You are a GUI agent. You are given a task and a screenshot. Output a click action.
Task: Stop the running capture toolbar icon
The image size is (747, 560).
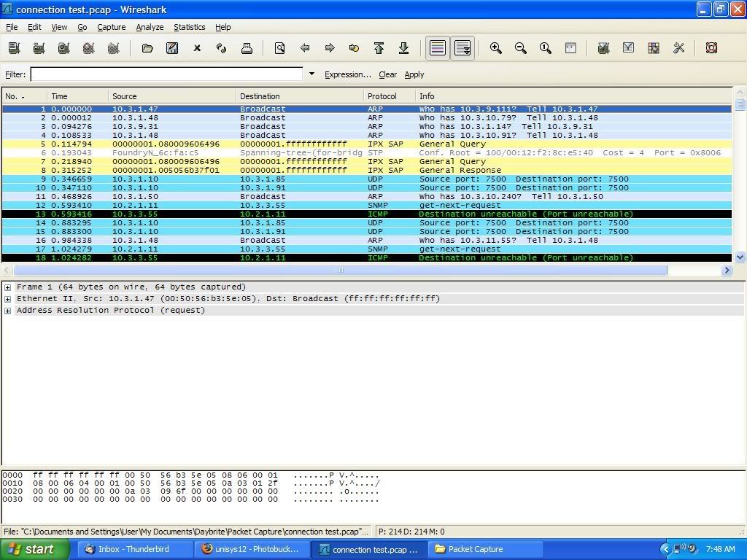(88, 48)
